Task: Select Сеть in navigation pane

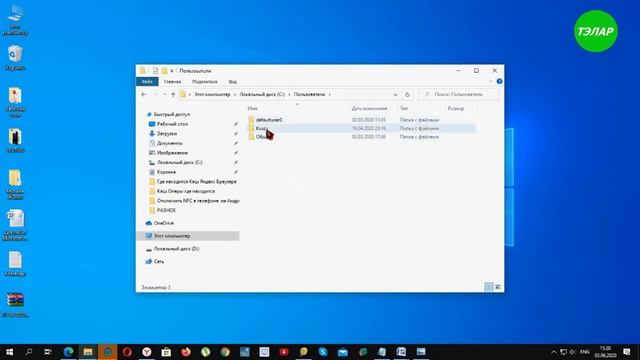Action: pos(159,261)
